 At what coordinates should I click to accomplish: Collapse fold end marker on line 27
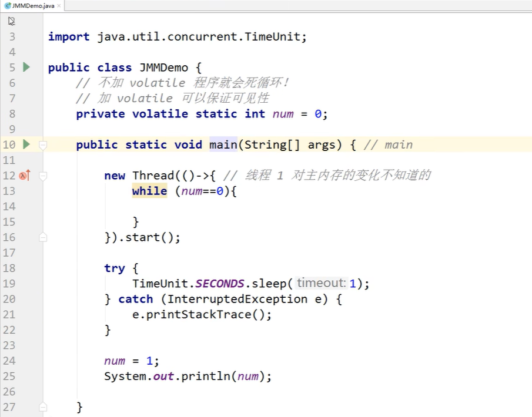coord(43,407)
